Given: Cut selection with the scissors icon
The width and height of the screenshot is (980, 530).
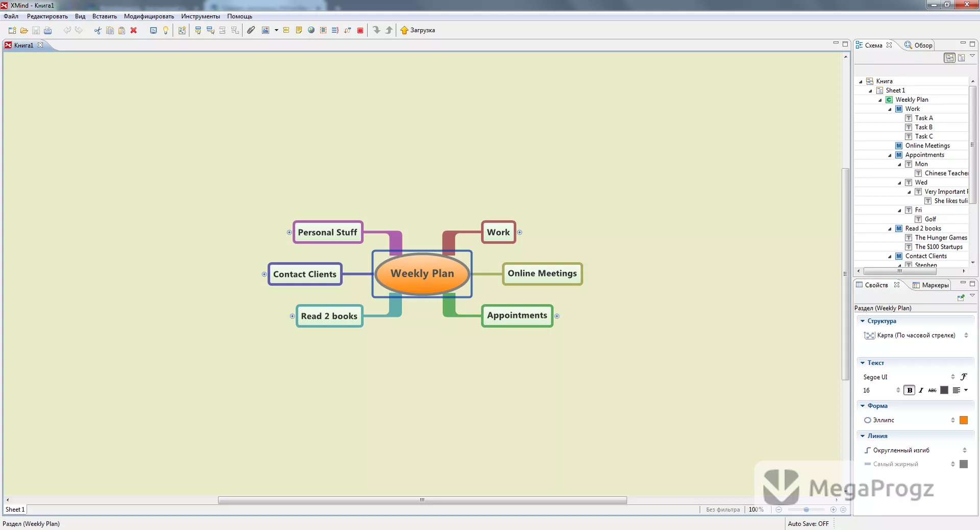Looking at the screenshot, I should 97,30.
